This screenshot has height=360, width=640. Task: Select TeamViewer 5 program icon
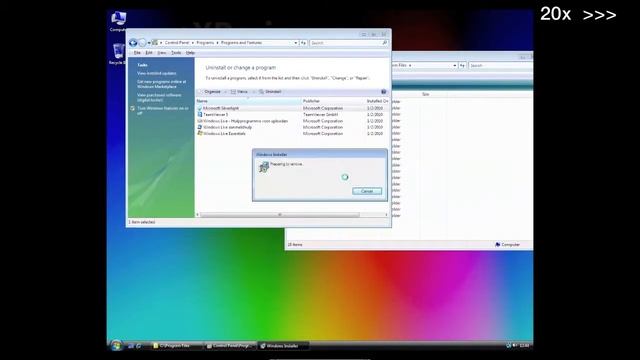(x=200, y=115)
